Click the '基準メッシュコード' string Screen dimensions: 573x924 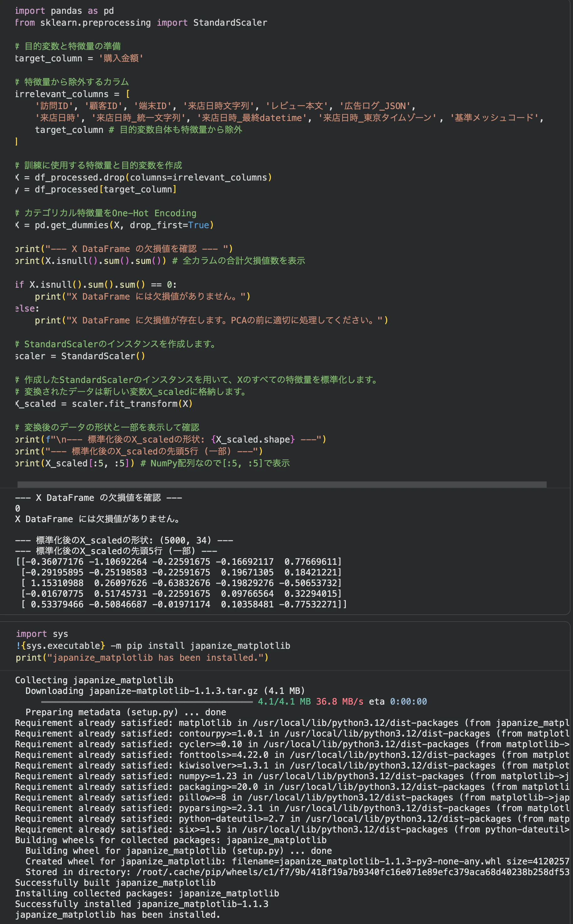[x=494, y=118]
